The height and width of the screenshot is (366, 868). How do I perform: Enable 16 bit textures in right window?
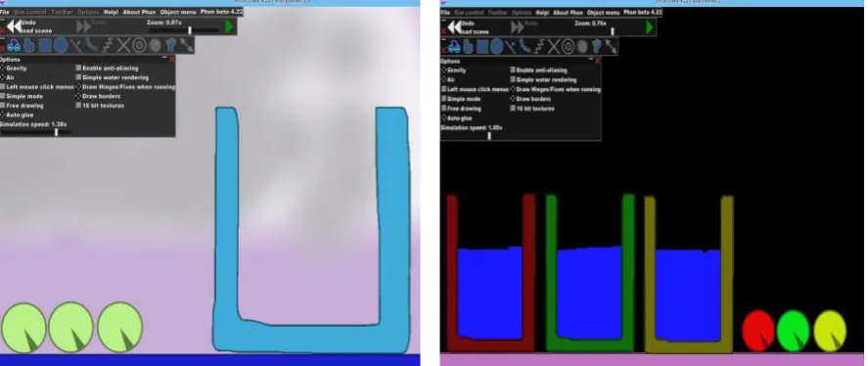pos(513,109)
